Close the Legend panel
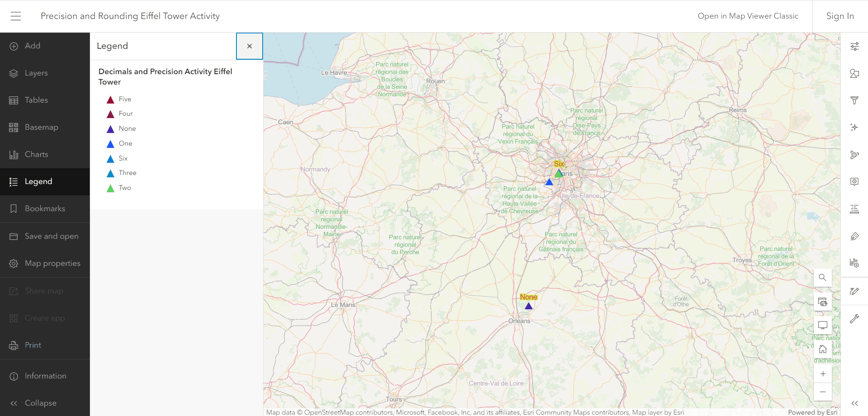 pyautogui.click(x=250, y=46)
